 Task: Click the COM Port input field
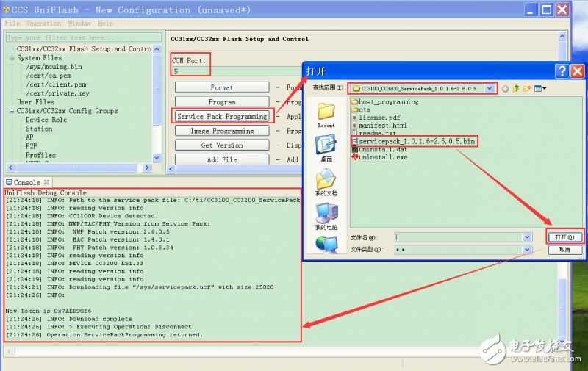pos(237,71)
